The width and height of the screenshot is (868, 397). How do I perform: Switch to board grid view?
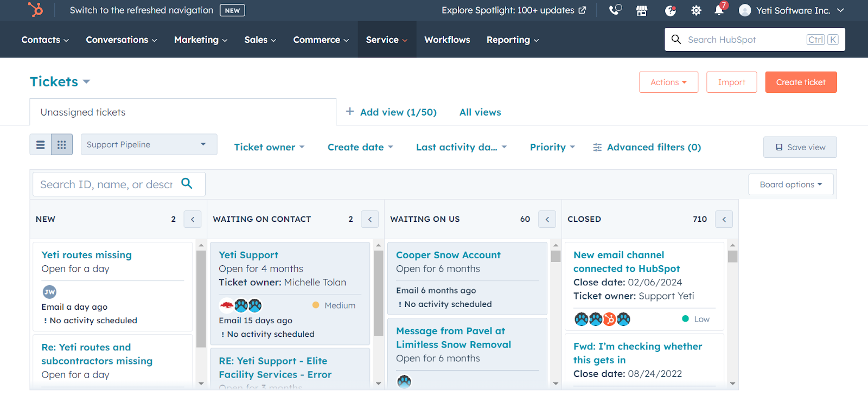[62, 145]
